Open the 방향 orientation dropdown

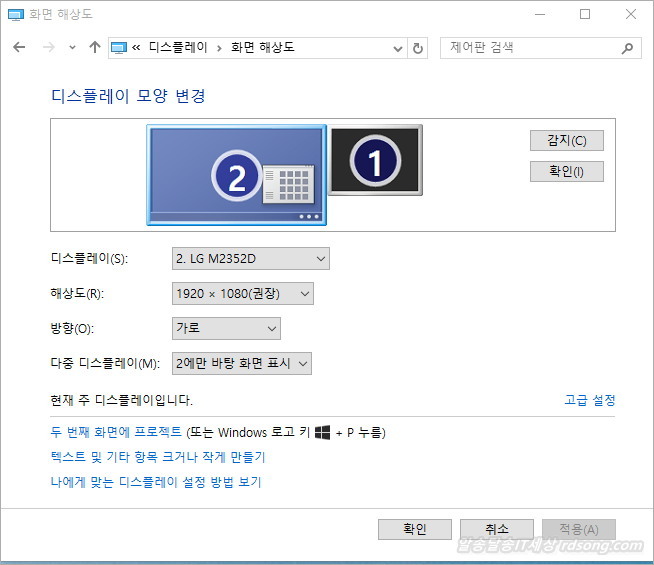226,329
